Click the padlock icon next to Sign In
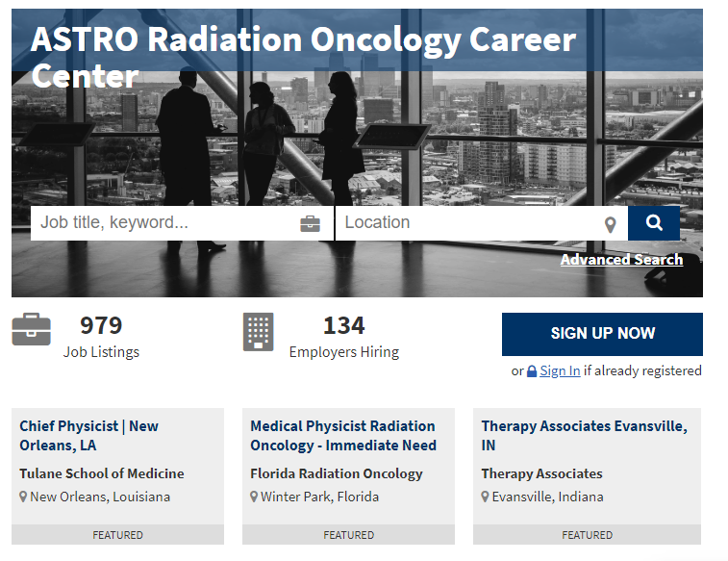 click(x=532, y=371)
